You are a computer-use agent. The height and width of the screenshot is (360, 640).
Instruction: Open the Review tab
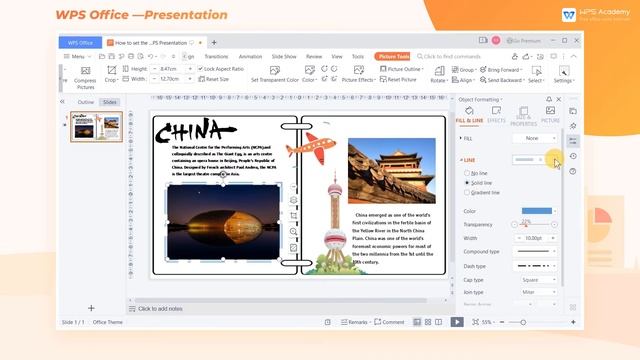(x=314, y=57)
